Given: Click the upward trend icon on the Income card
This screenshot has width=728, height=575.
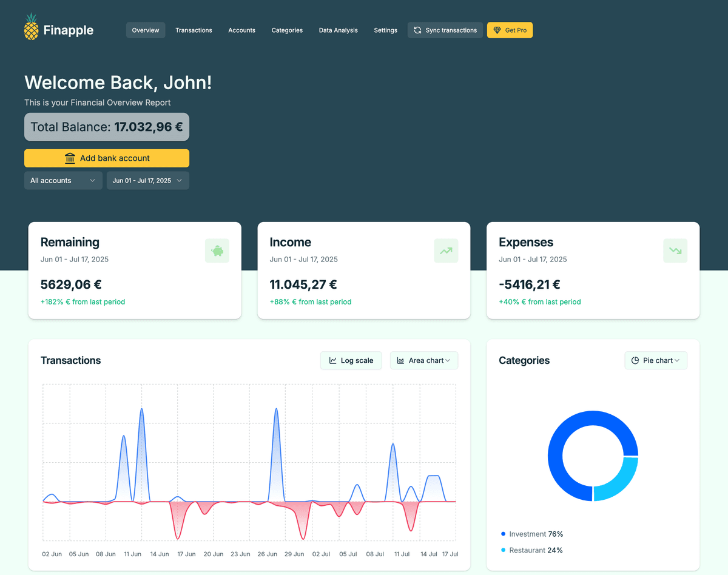Looking at the screenshot, I should (446, 251).
